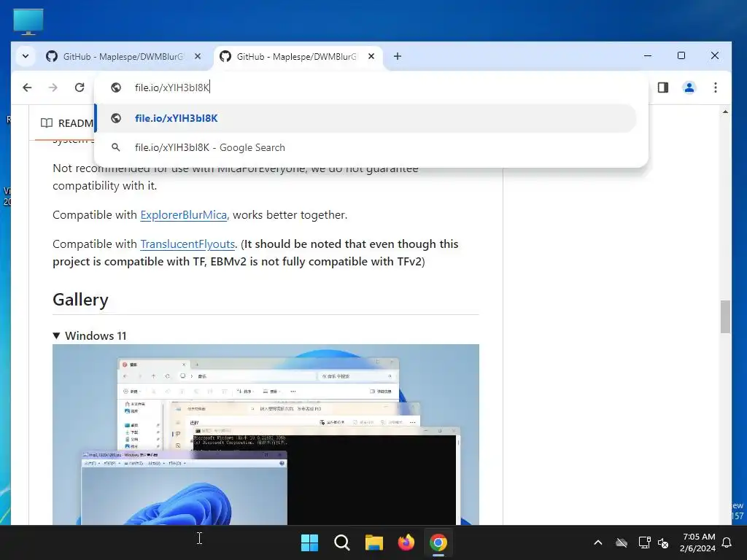Close the first GitHub tab
This screenshot has height=560, width=747.
point(198,56)
